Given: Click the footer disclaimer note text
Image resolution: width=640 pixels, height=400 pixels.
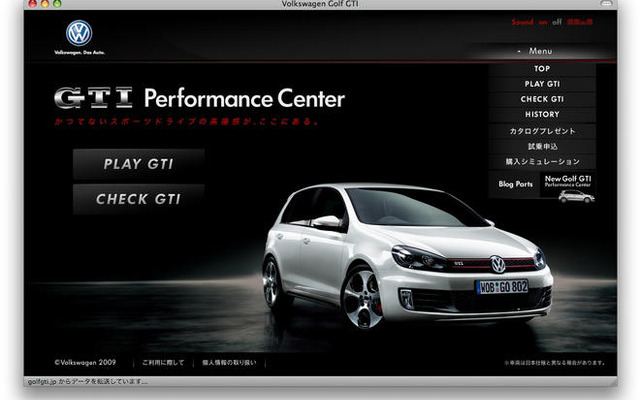Looking at the screenshot, I should [555, 362].
